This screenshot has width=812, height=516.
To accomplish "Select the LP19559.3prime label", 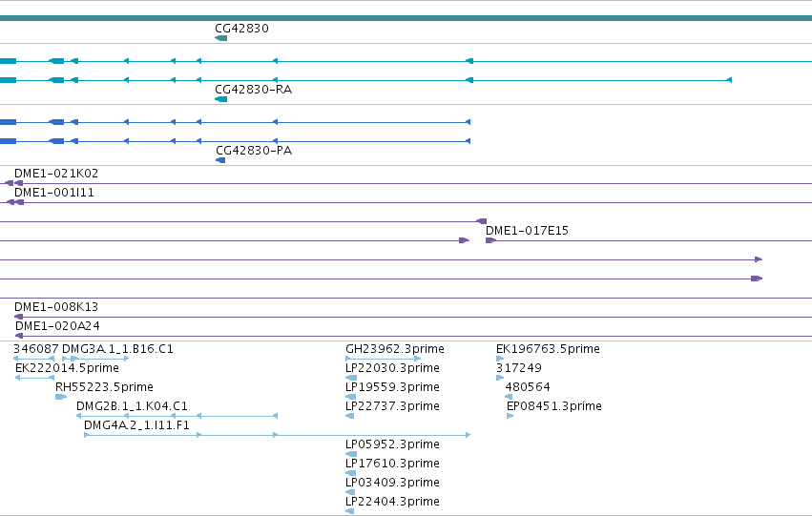I will coord(392,387).
